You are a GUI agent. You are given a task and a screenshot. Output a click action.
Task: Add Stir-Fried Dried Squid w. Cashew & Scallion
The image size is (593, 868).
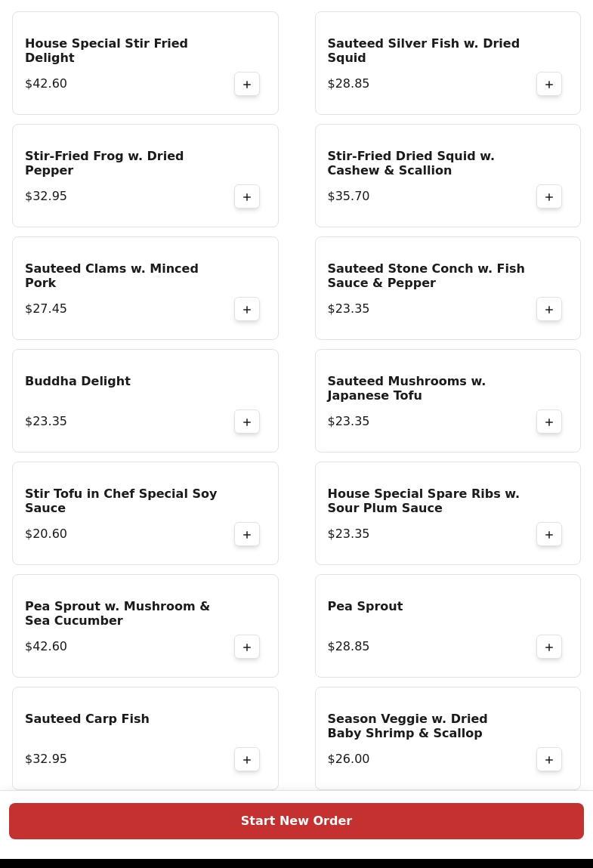pos(549,196)
